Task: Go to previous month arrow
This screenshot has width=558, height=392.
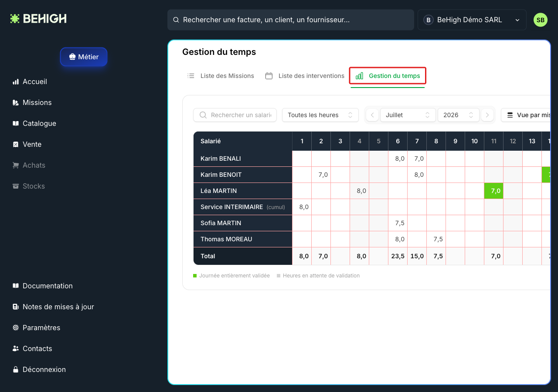Action: click(372, 115)
